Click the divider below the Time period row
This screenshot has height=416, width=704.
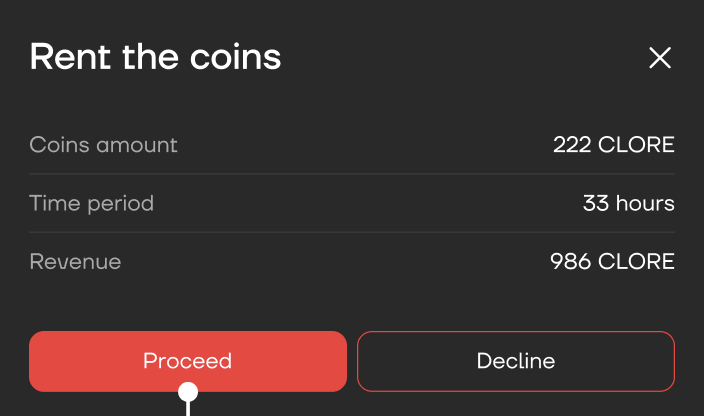pyautogui.click(x=352, y=233)
